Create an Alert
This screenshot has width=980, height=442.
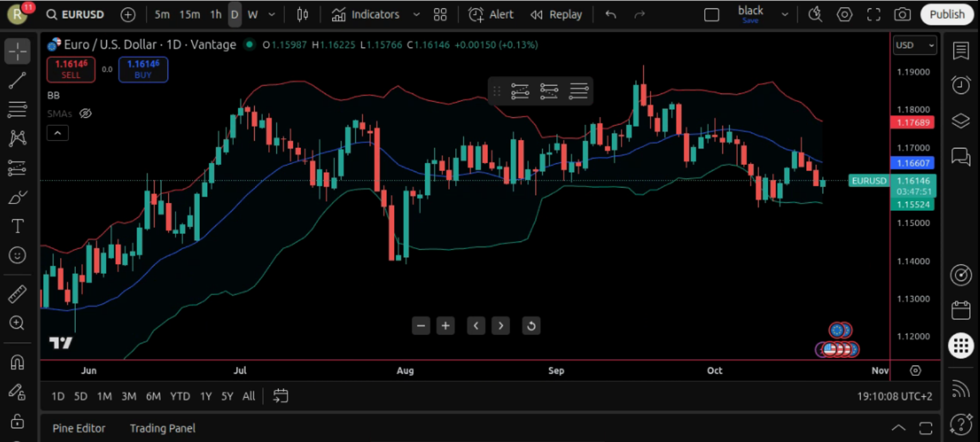[491, 15]
